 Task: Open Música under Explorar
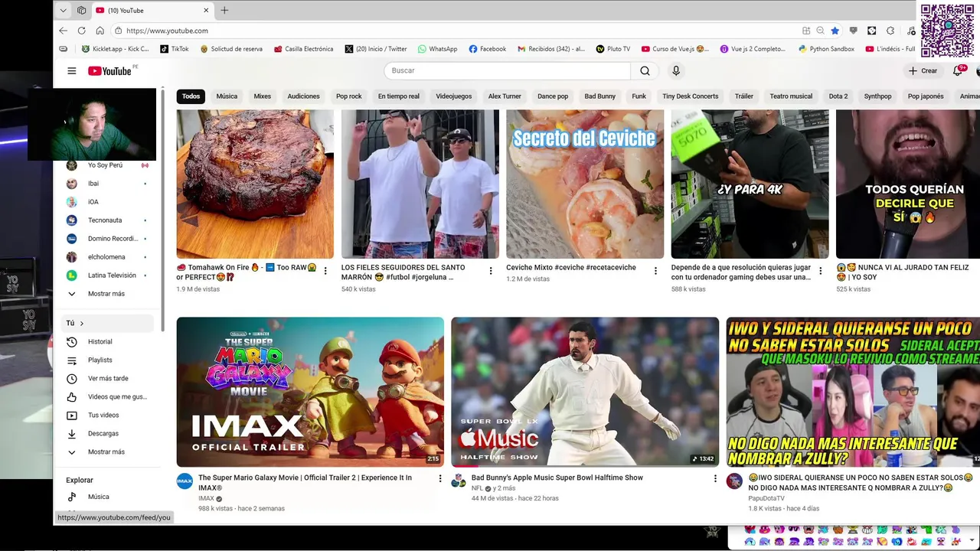click(107, 497)
